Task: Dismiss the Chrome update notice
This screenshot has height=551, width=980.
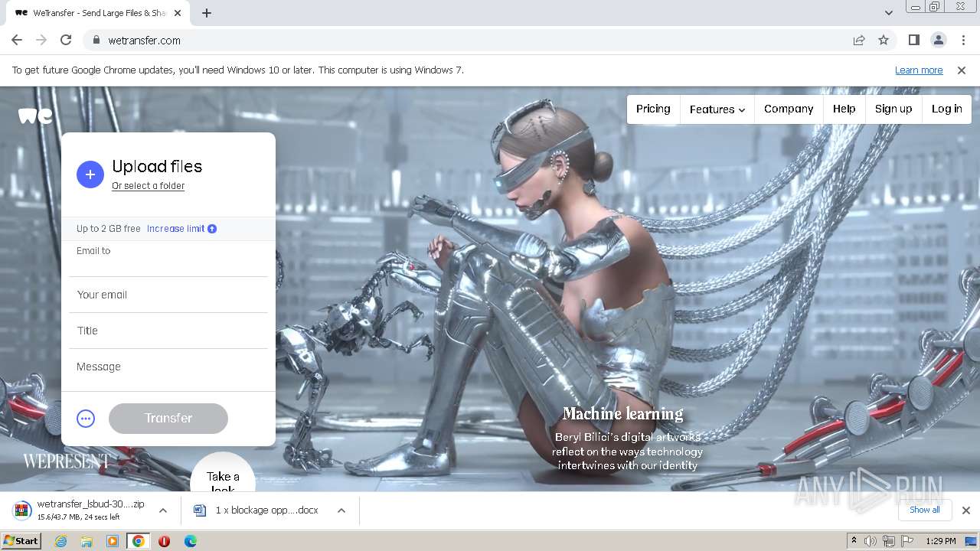Action: click(962, 70)
